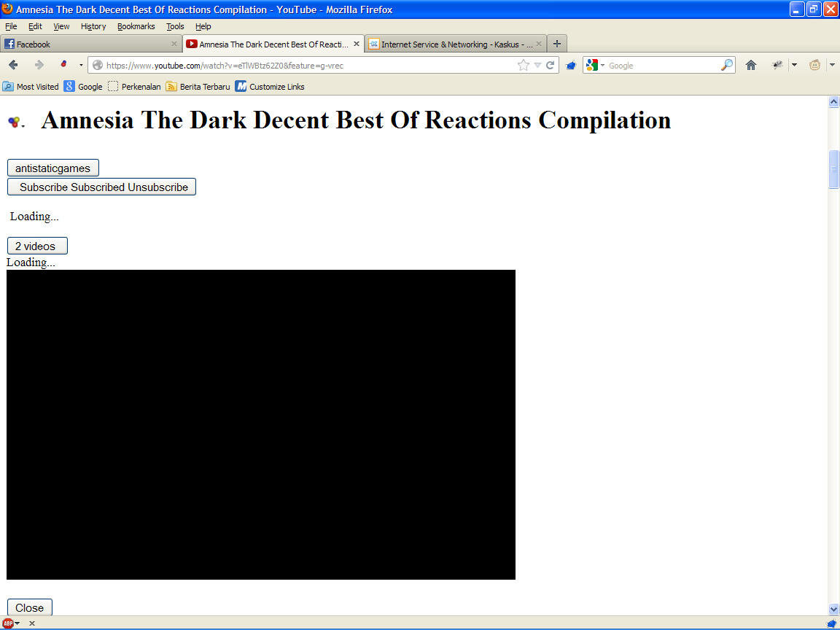The image size is (840, 630).
Task: Switch to the Facebook tab
Action: tap(91, 44)
